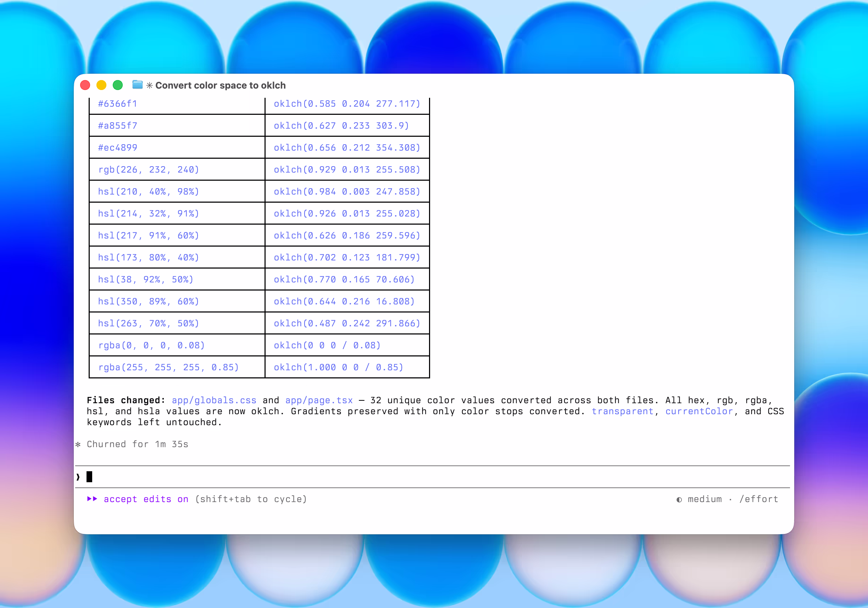Click the prompt chevron symbol
Screen dimensions: 868x608
pyautogui.click(x=78, y=477)
